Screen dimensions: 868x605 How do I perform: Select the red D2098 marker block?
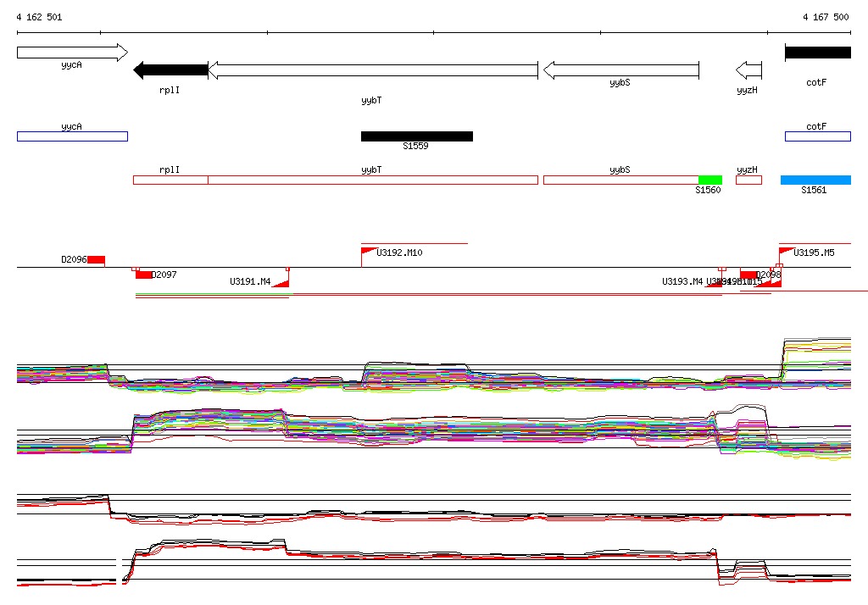(749, 275)
